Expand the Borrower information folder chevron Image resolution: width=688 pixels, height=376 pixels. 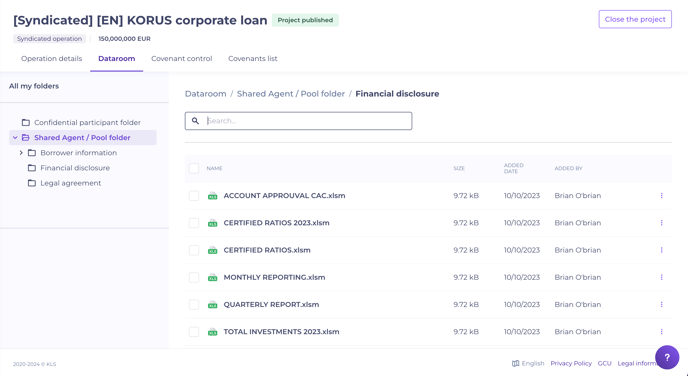click(x=21, y=153)
